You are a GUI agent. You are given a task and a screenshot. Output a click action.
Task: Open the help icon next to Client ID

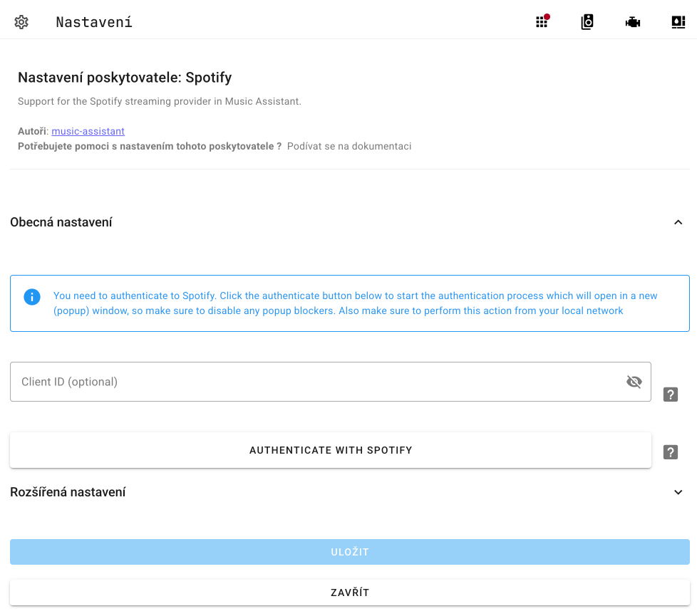point(670,394)
